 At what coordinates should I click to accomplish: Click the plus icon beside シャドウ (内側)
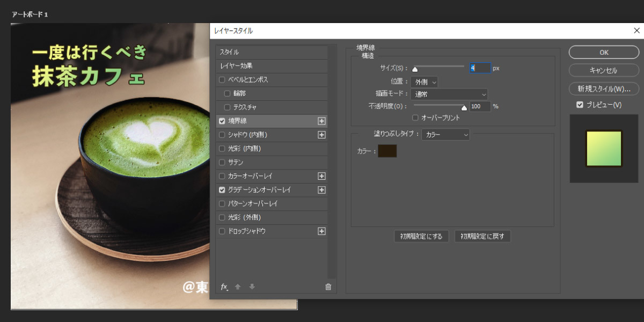[x=321, y=135]
